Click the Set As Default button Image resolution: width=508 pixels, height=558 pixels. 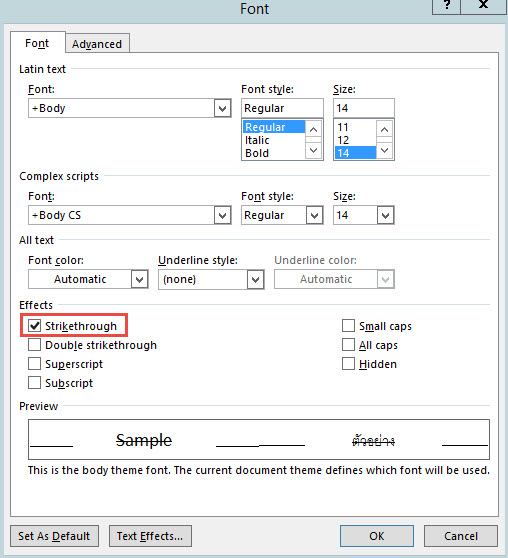(54, 536)
